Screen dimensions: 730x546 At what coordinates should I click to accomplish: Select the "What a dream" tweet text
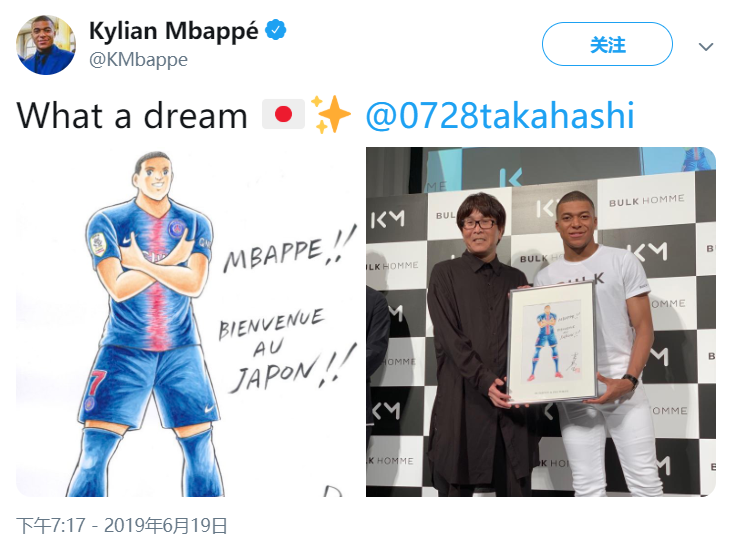tap(132, 116)
